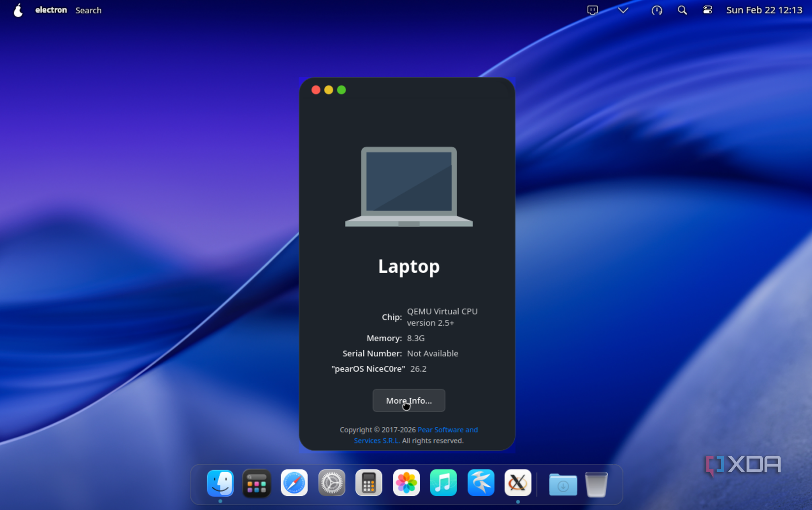Click the "Serial Number:" label
Screen dimensions: 812x510
point(372,353)
